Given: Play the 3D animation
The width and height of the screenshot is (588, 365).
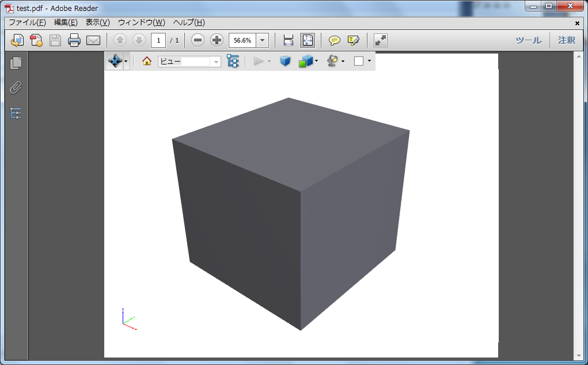Looking at the screenshot, I should pyautogui.click(x=259, y=61).
